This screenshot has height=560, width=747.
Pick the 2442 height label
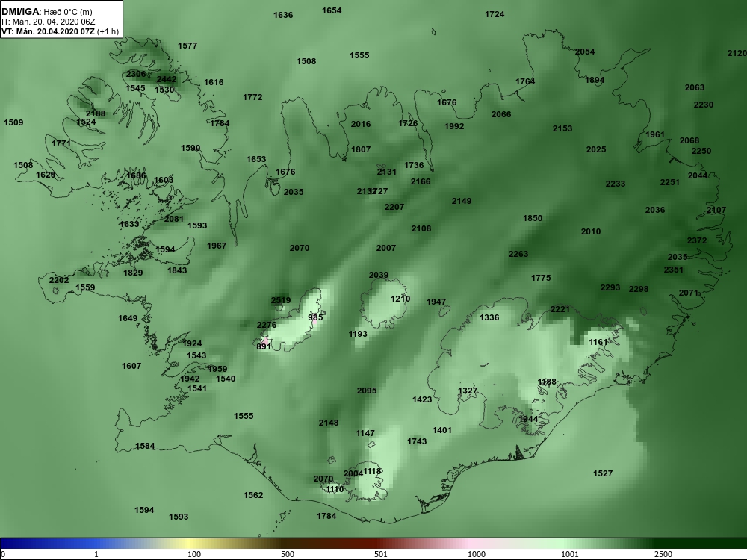pyautogui.click(x=167, y=80)
